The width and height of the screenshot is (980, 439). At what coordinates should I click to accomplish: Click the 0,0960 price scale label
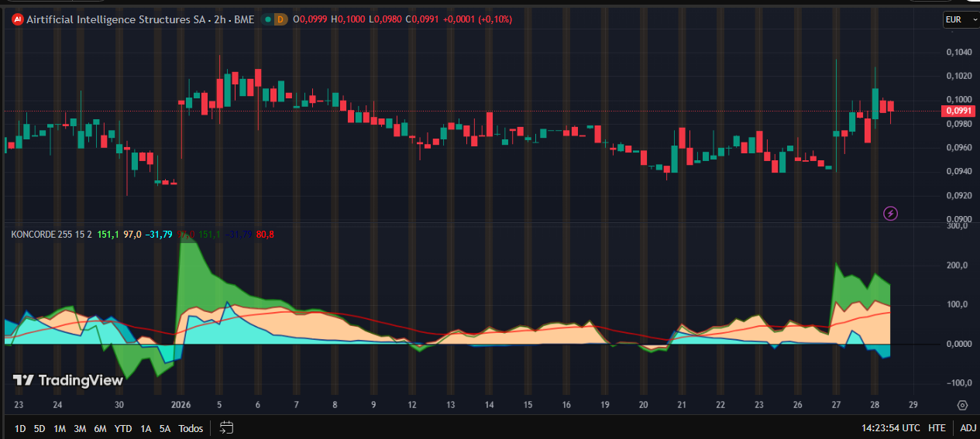[x=959, y=147]
